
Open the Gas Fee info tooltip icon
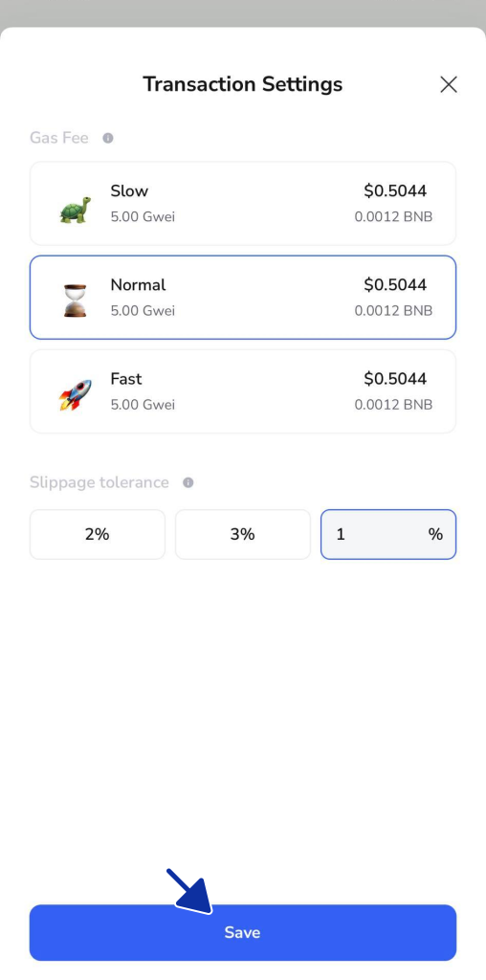[x=108, y=138]
